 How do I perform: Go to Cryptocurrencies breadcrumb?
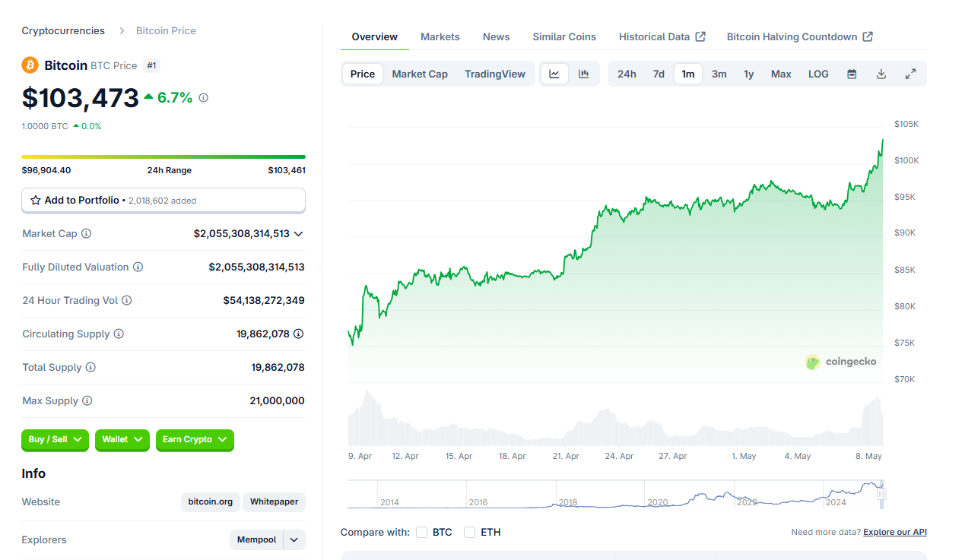point(63,31)
